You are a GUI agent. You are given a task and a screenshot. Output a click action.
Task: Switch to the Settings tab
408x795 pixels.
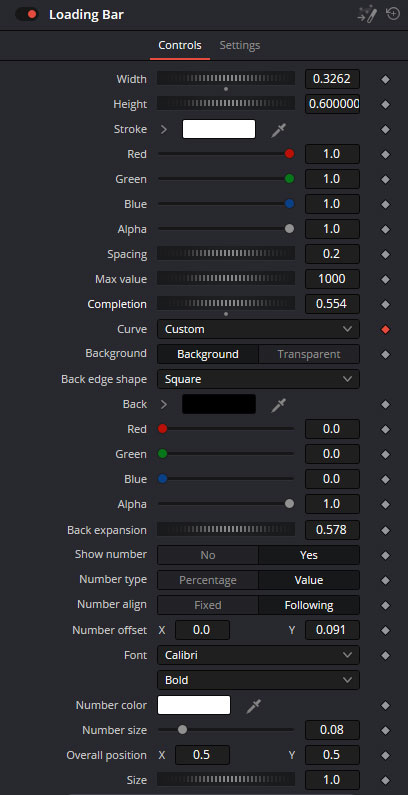[x=240, y=45]
